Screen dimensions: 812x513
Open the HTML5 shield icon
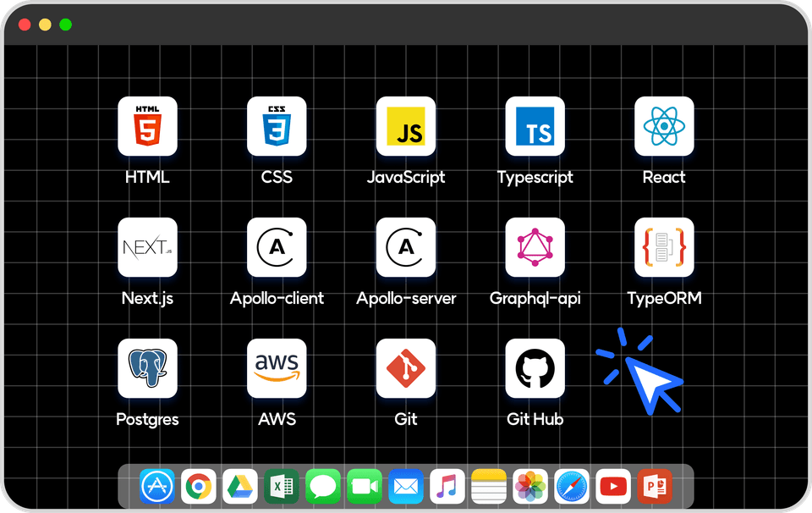[147, 126]
